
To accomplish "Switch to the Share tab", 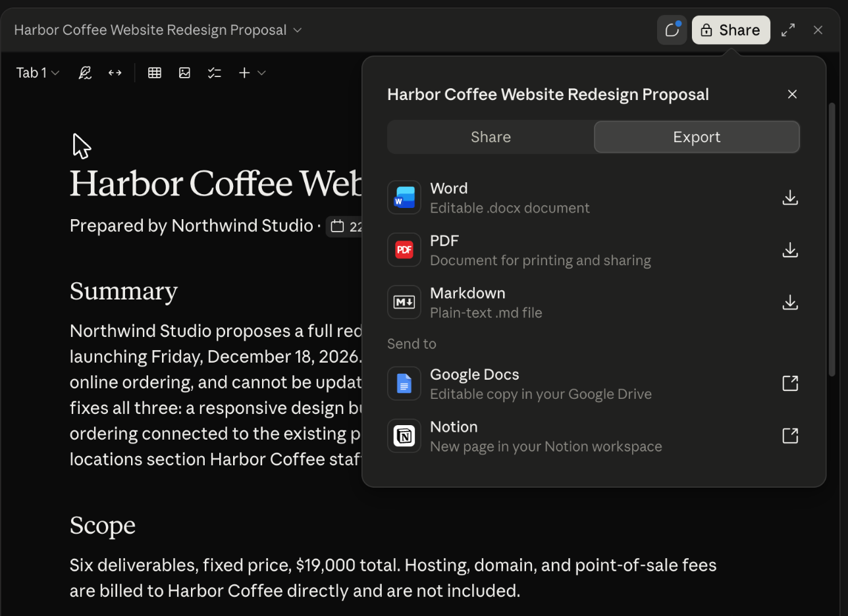I will pos(490,137).
